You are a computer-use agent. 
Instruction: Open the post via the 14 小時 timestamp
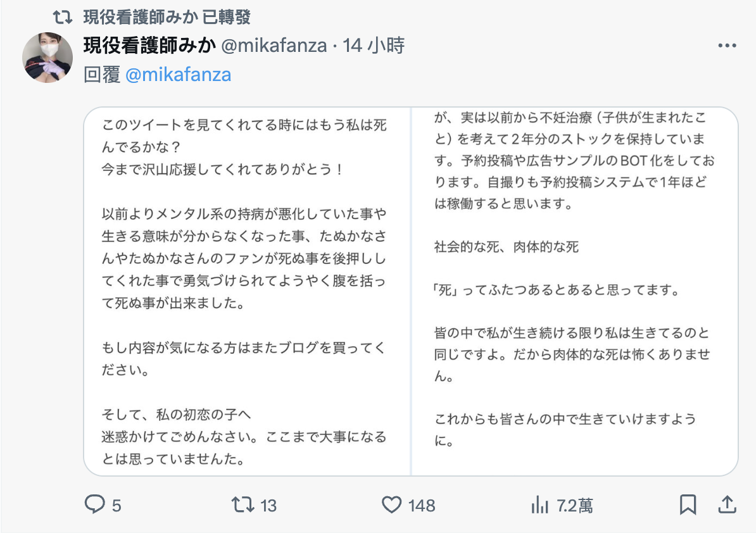373,46
